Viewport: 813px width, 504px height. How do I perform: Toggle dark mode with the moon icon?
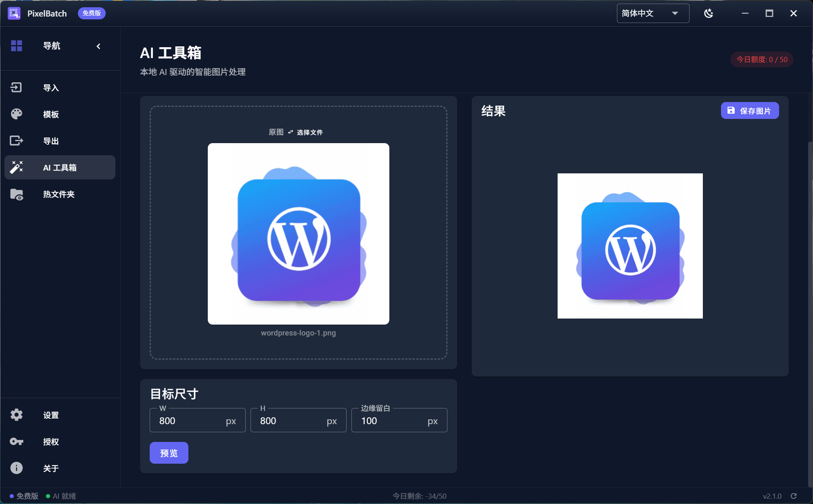point(709,13)
